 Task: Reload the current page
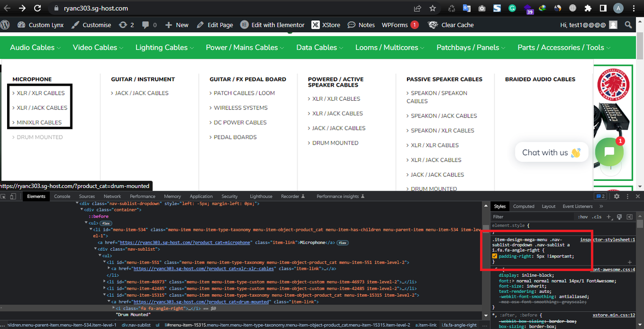pos(37,8)
